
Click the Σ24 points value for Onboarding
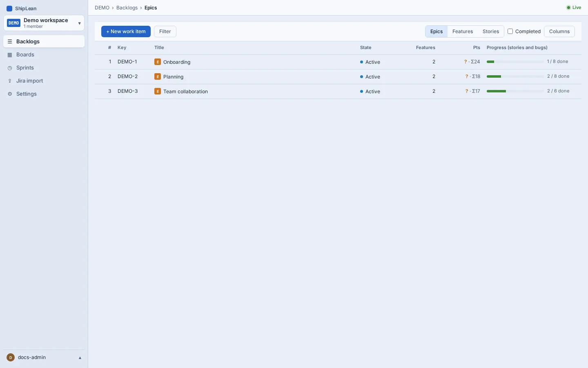[476, 62]
